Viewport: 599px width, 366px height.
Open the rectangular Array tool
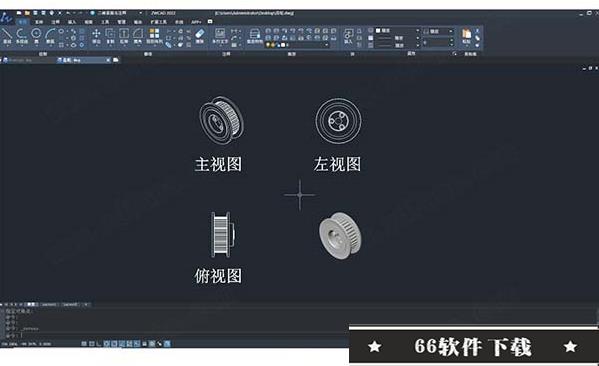(154, 36)
